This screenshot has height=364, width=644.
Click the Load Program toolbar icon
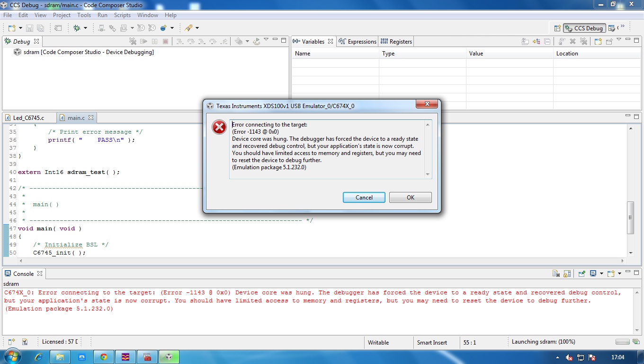click(x=123, y=28)
